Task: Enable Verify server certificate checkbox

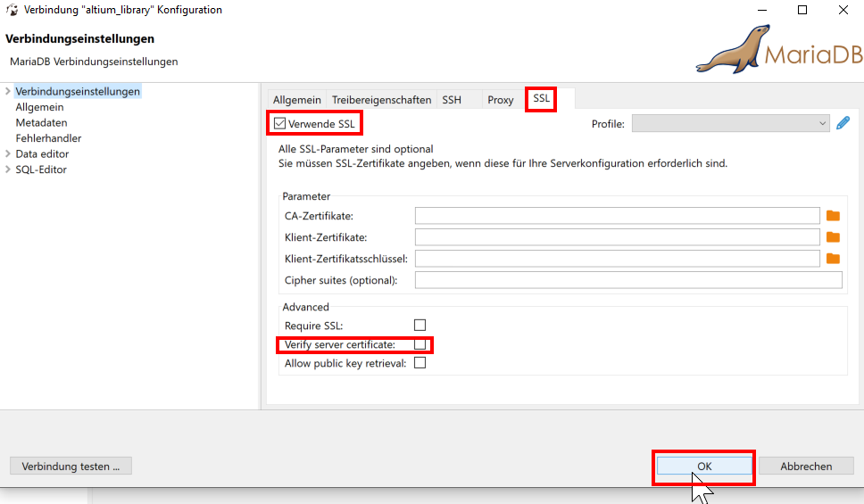Action: (420, 344)
